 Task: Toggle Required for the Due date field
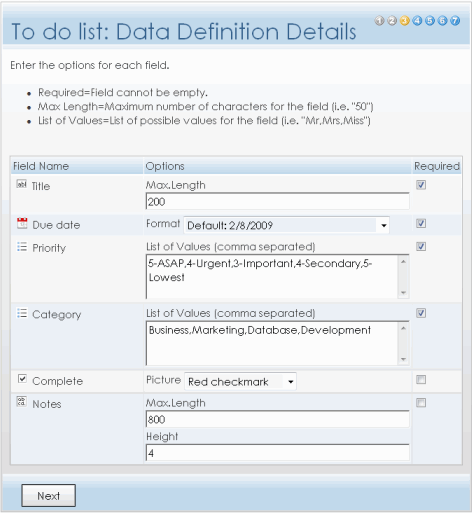click(x=421, y=223)
